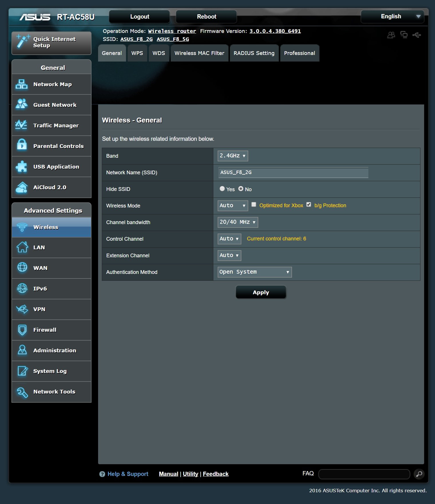Click the USB status icon in header
Image resolution: width=435 pixels, height=504 pixels.
(417, 35)
